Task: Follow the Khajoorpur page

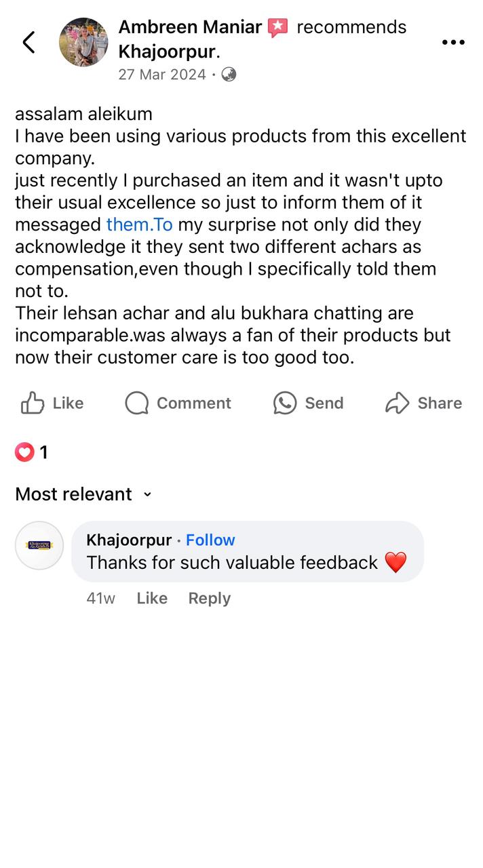Action: [x=210, y=540]
